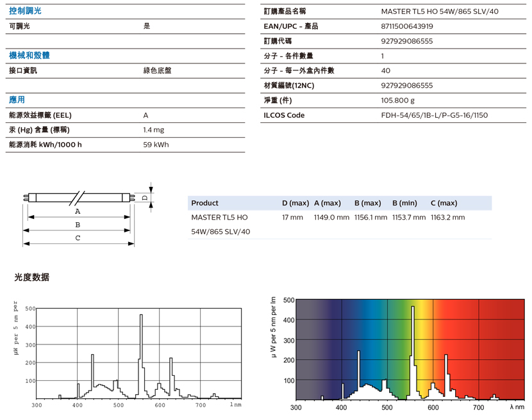Select the 汞 (Hg) 含量 (標稱) label
This screenshot has width=532, height=420.
point(39,130)
